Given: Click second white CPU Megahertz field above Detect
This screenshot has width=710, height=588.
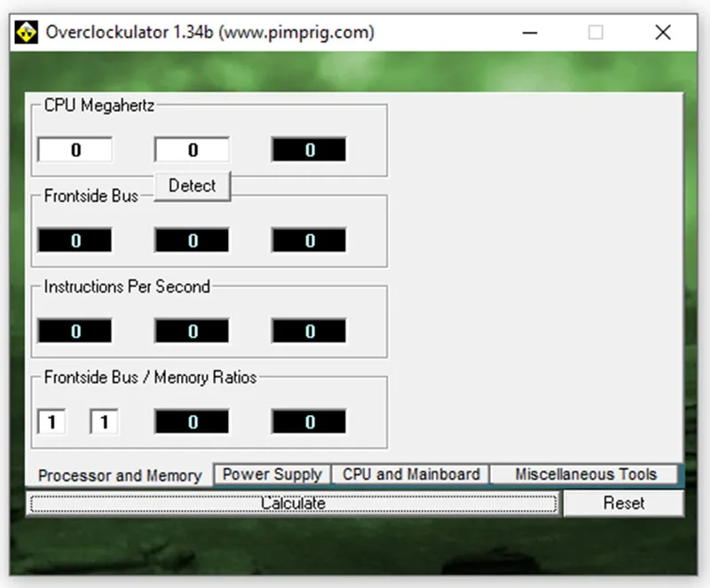Looking at the screenshot, I should pos(192,150).
